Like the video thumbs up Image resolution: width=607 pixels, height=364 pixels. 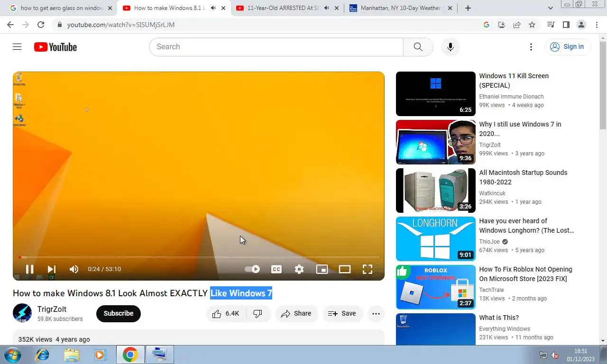click(226, 314)
